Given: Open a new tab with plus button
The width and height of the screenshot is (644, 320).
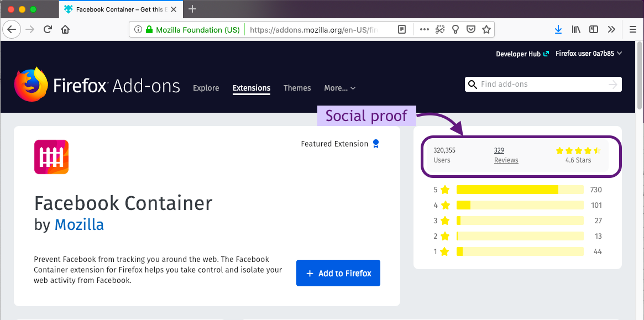Looking at the screenshot, I should pos(192,9).
